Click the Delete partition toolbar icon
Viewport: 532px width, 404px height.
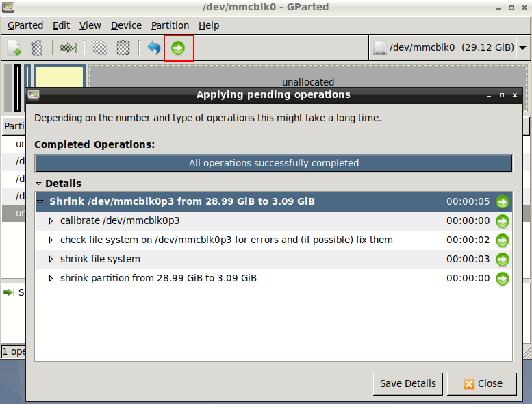click(x=38, y=49)
